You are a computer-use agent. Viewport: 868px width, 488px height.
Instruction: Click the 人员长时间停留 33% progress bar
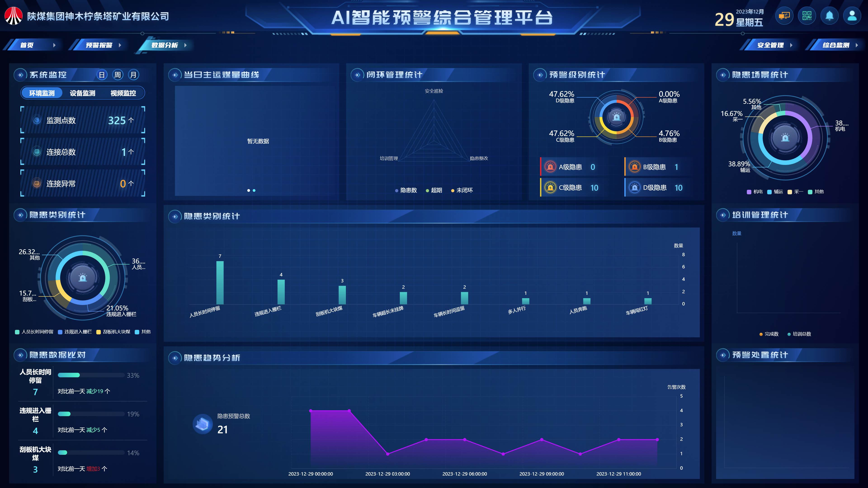point(91,375)
